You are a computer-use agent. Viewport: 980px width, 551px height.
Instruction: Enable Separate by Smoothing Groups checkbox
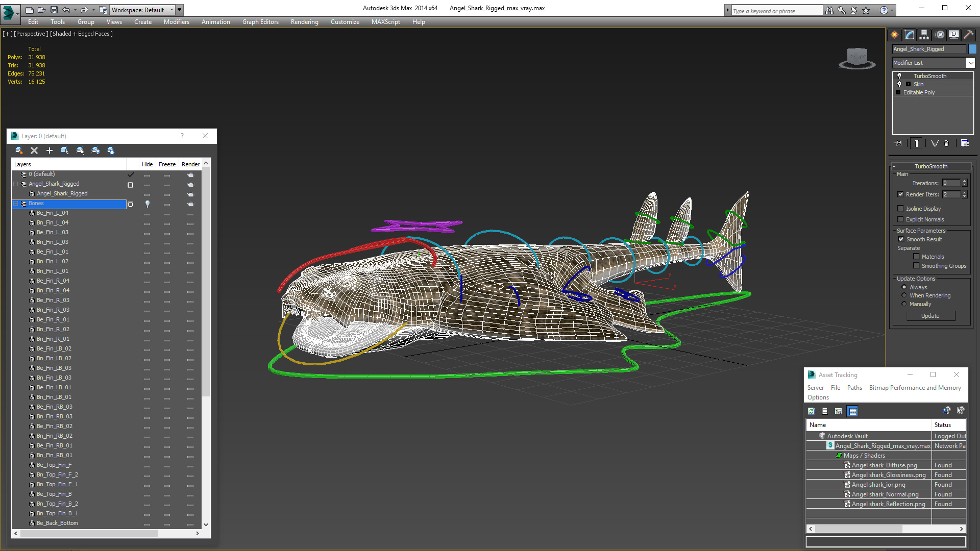pyautogui.click(x=916, y=266)
